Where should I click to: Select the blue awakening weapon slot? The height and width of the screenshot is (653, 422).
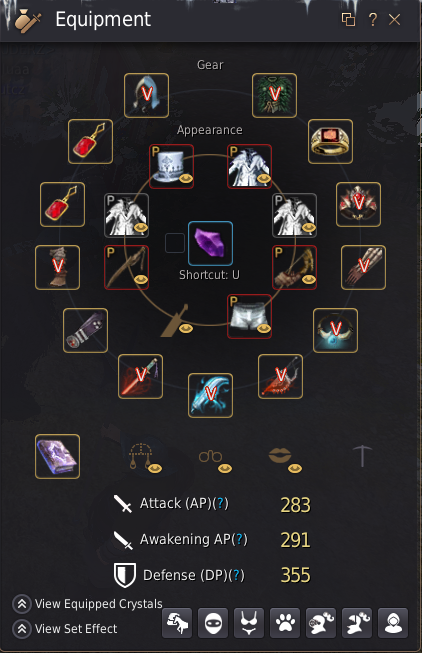click(210, 395)
